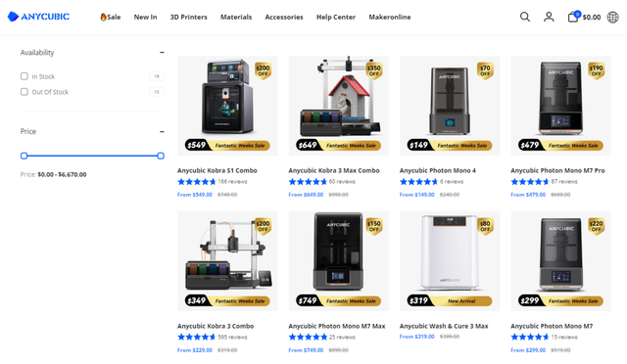Click the $200 OFF badge on Kobra S1 Combo
Screen dimensions: 627x364
[x=263, y=70]
